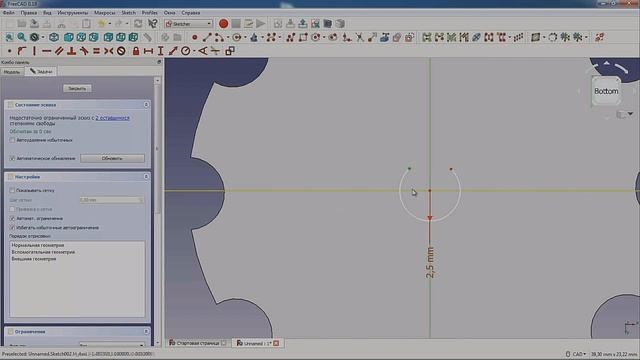Click the Bottom face of navigation cube
This screenshot has width=640, height=360.
tap(606, 91)
